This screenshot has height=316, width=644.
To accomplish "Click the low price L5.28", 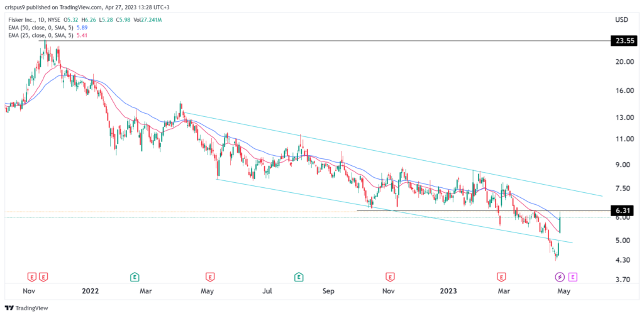I will [105, 19].
